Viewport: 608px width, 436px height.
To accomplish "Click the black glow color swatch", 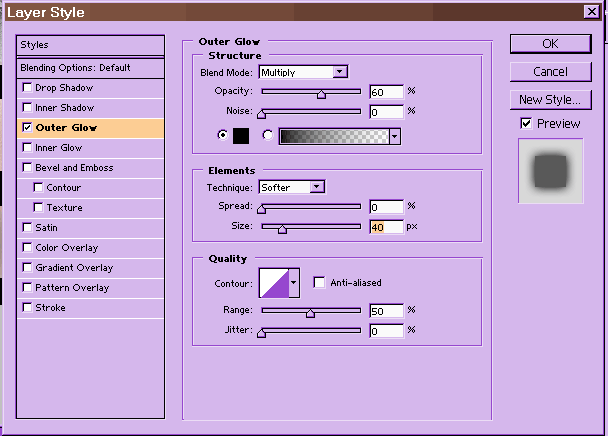I will [240, 136].
